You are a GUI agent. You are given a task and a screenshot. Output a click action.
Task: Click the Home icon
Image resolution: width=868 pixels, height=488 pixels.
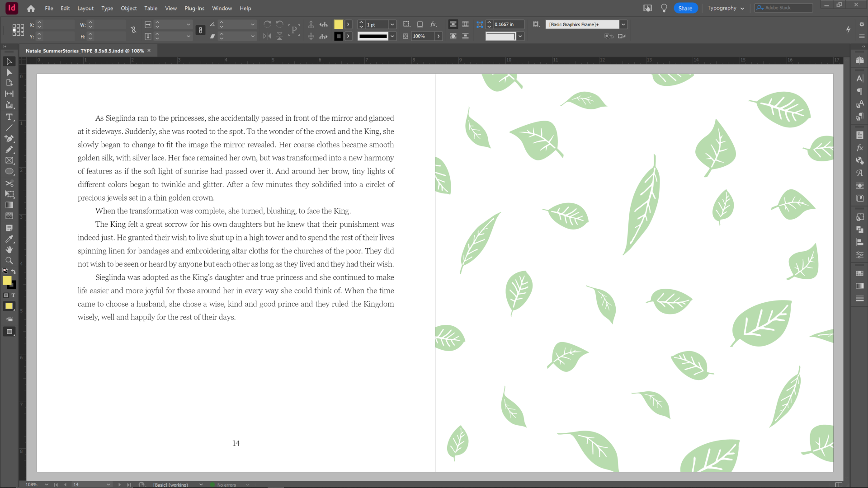click(31, 8)
